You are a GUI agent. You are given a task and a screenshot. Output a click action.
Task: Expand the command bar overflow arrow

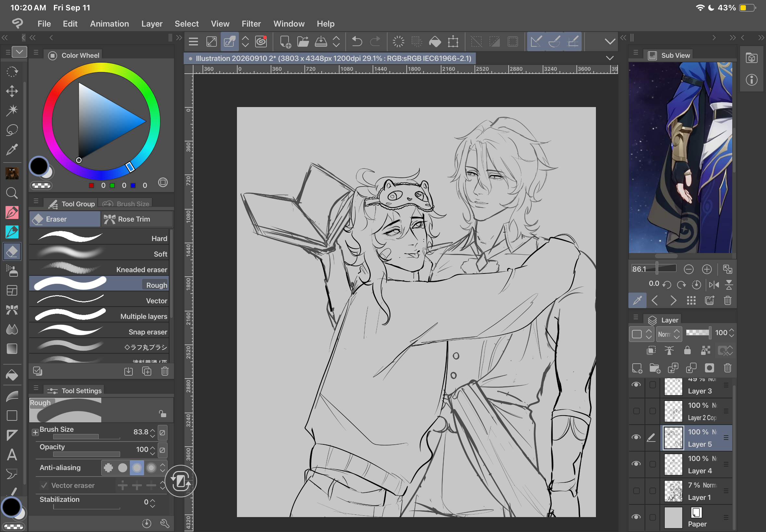610,42
